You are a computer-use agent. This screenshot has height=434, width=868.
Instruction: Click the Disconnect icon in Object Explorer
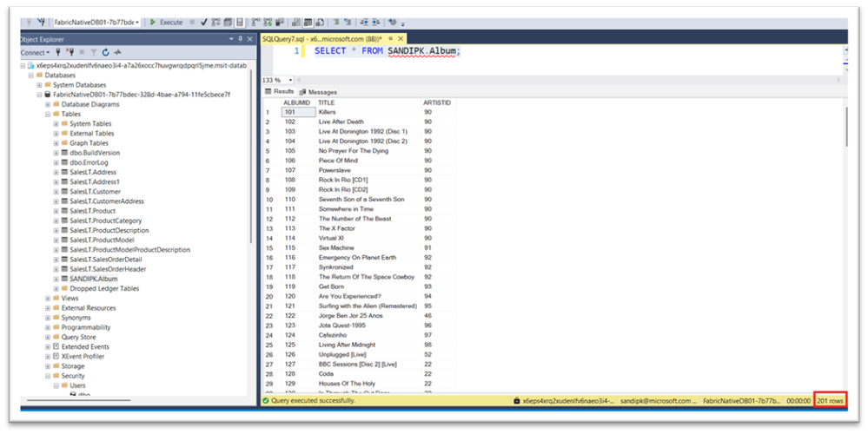(x=71, y=53)
